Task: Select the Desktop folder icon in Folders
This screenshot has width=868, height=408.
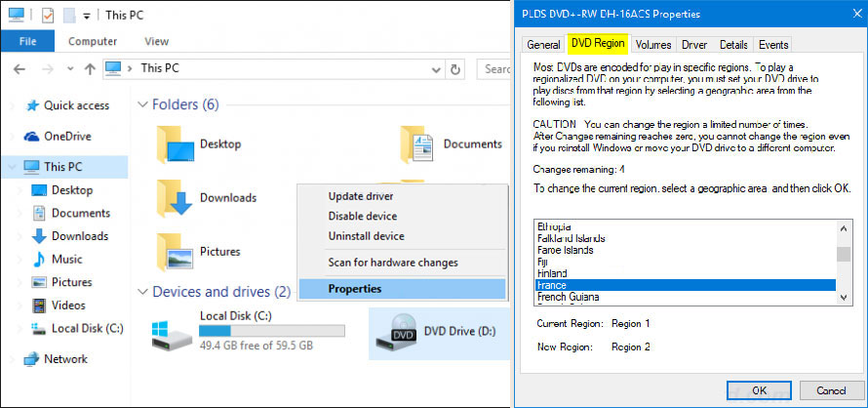Action: pyautogui.click(x=176, y=144)
